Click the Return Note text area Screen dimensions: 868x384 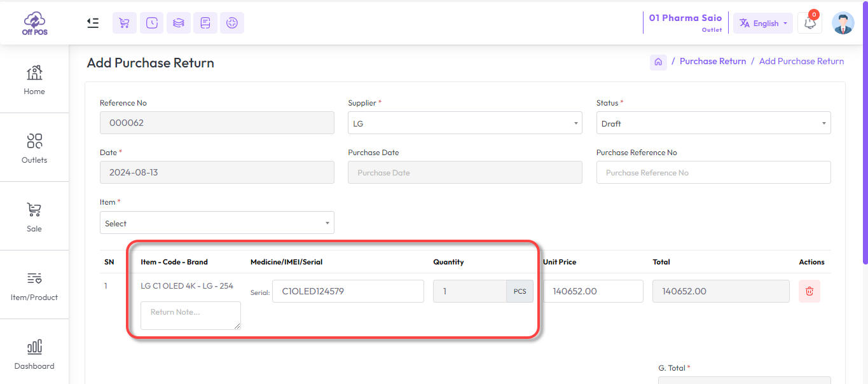(x=190, y=315)
